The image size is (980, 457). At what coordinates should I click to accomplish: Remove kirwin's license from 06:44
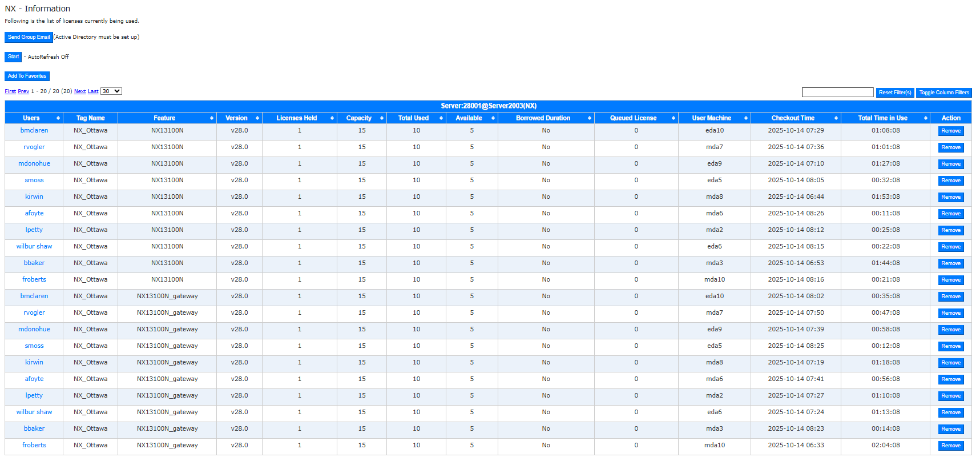(x=951, y=198)
